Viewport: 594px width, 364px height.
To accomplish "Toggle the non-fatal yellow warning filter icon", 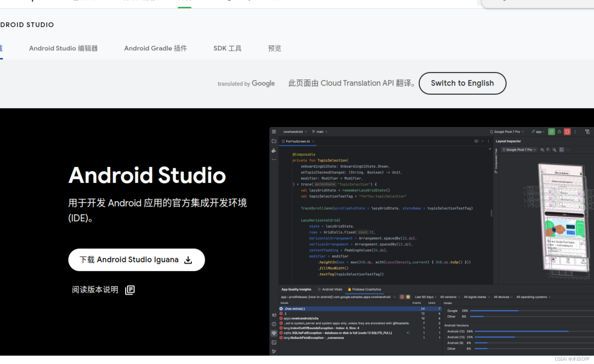I will [x=408, y=297].
